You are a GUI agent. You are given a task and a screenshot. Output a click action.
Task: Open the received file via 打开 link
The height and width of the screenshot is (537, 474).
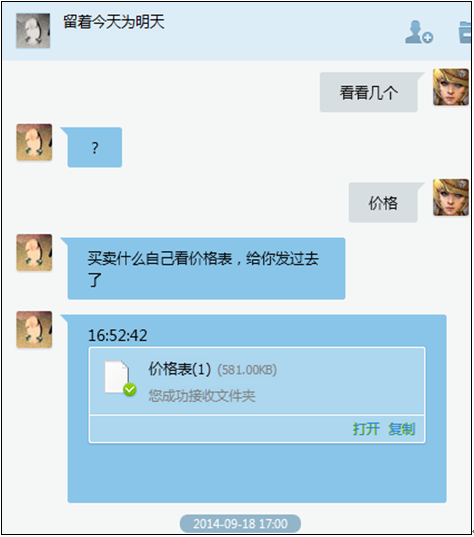click(x=366, y=429)
